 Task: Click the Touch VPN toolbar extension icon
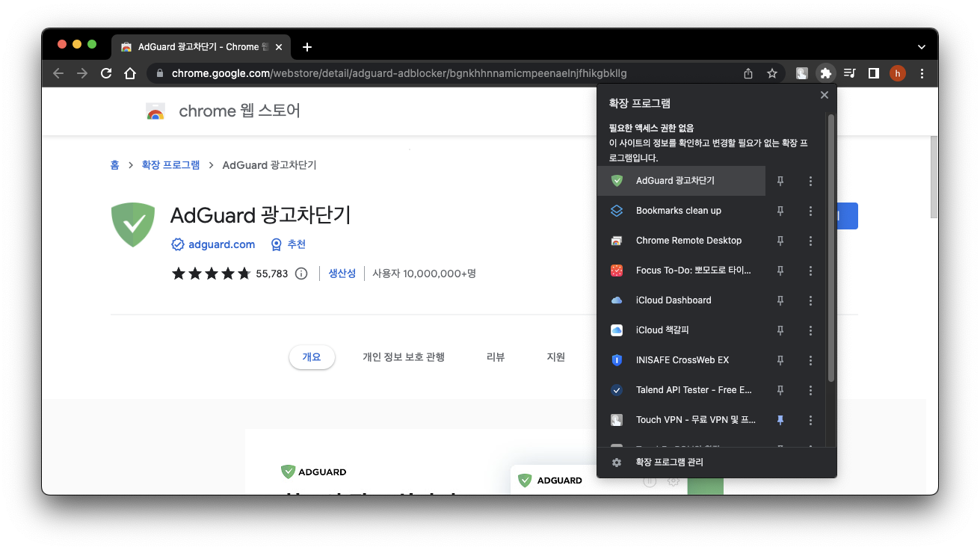(801, 73)
